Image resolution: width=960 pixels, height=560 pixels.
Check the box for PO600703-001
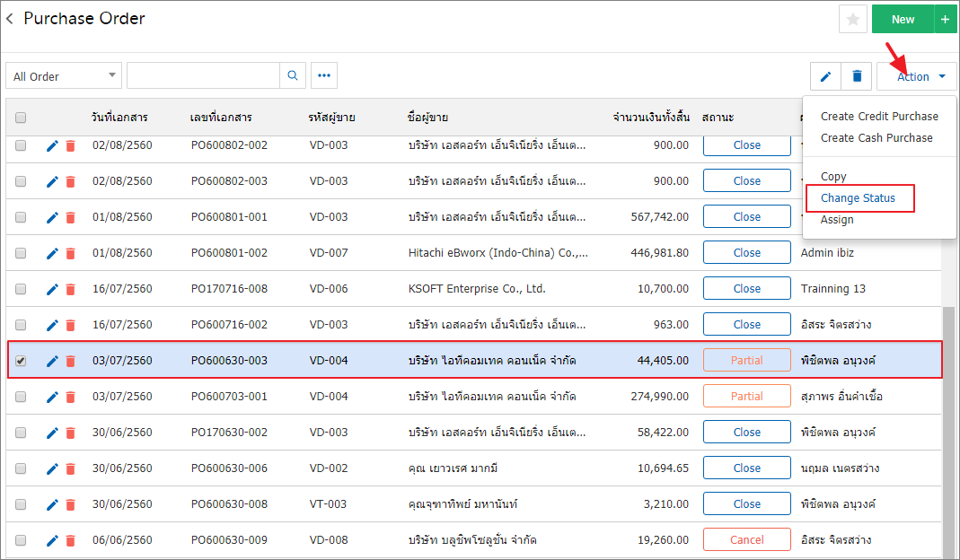click(21, 397)
